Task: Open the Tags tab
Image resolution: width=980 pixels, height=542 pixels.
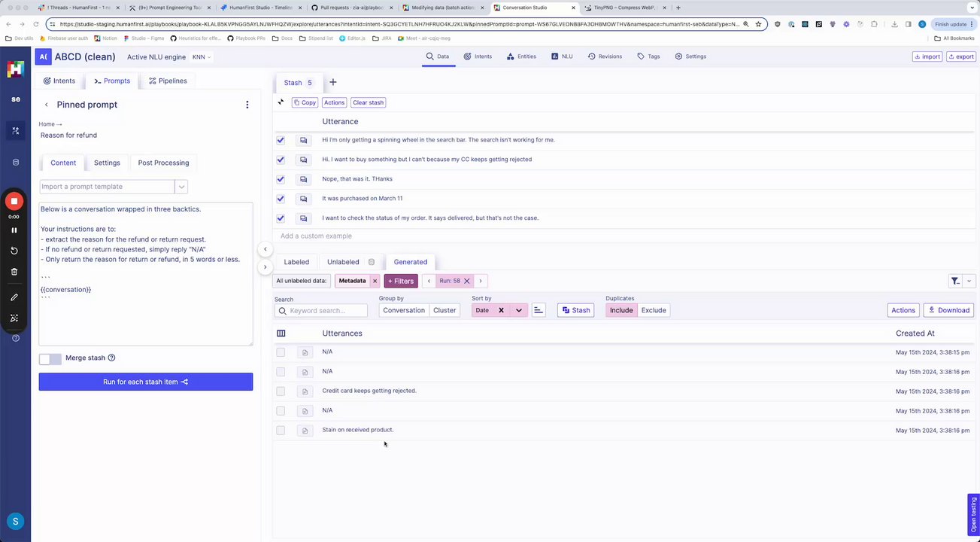Action: pos(648,56)
